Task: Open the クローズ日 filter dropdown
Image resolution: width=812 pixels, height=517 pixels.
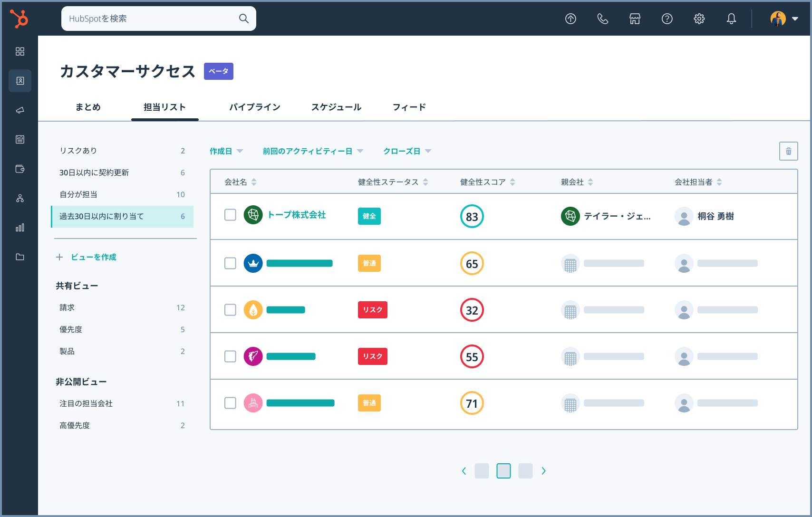Action: (407, 151)
